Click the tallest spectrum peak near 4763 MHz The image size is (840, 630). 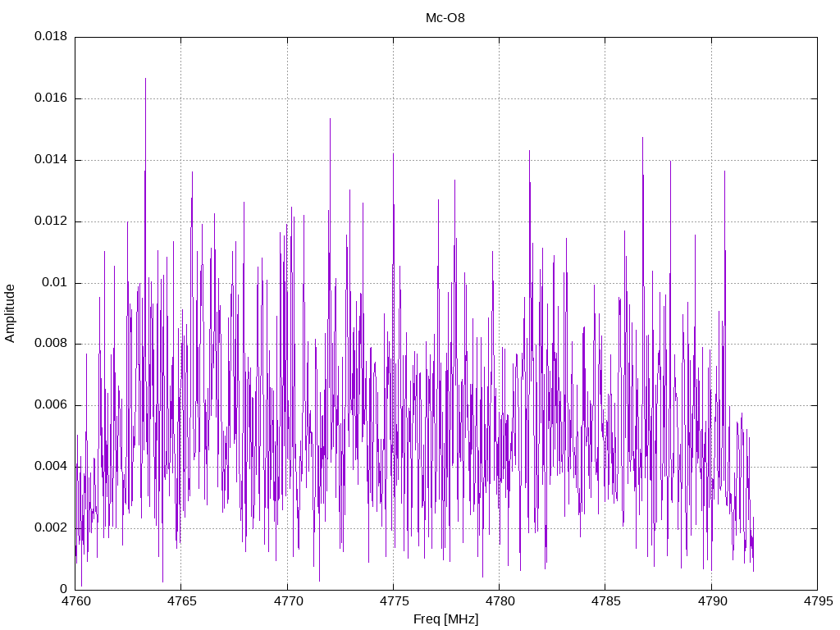pos(145,80)
